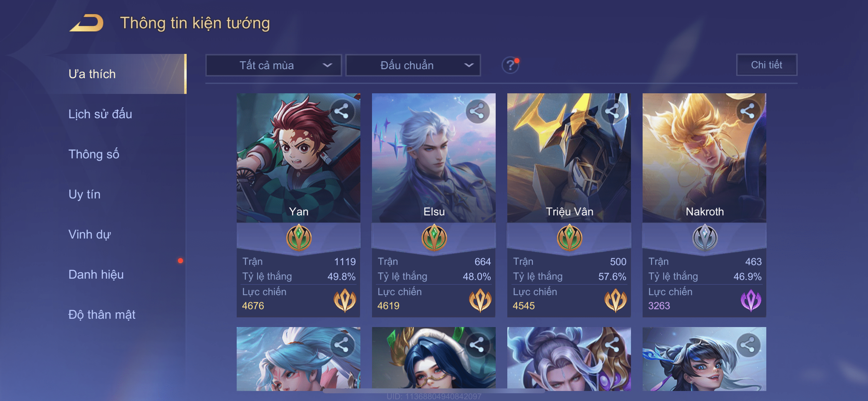868x401 pixels.
Task: Click the horizontal scrollbar below hero cards
Action: [x=434, y=391]
